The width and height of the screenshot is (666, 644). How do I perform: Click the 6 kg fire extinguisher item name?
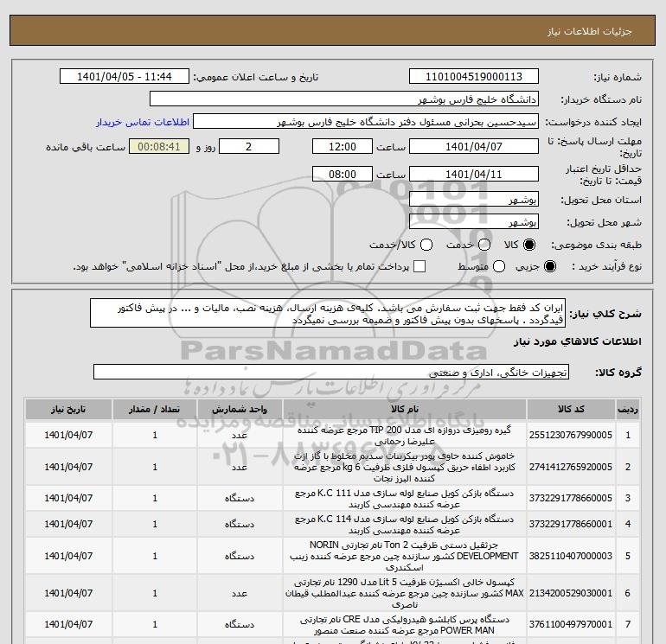(x=405, y=467)
